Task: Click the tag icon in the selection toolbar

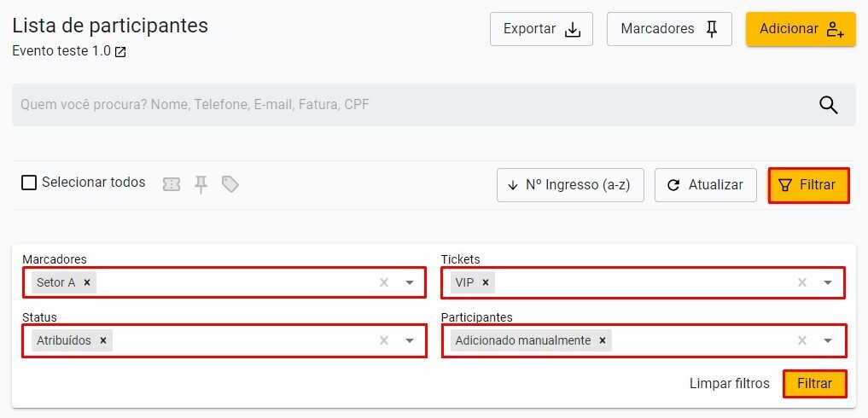Action: tap(230, 184)
